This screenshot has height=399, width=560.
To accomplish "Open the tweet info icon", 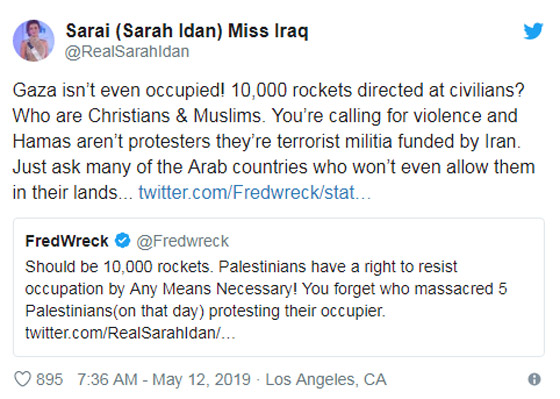I will pyautogui.click(x=534, y=379).
